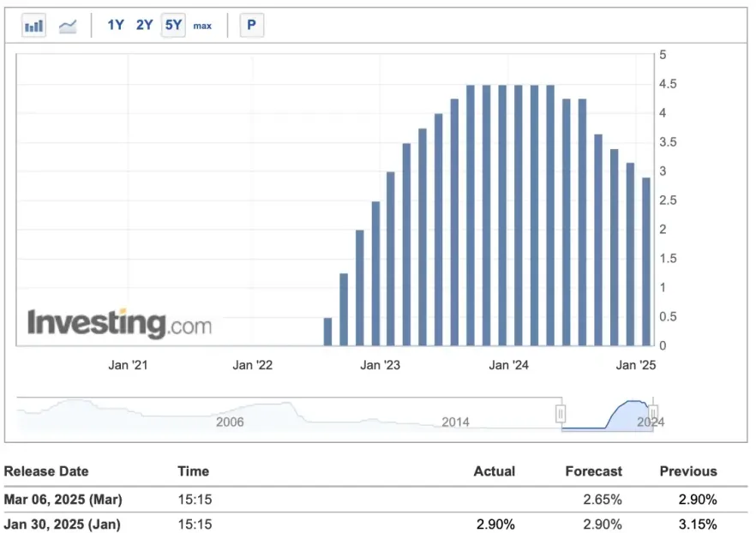The width and height of the screenshot is (756, 533).
Task: Click the P button in chart toolbar
Action: pos(251,26)
